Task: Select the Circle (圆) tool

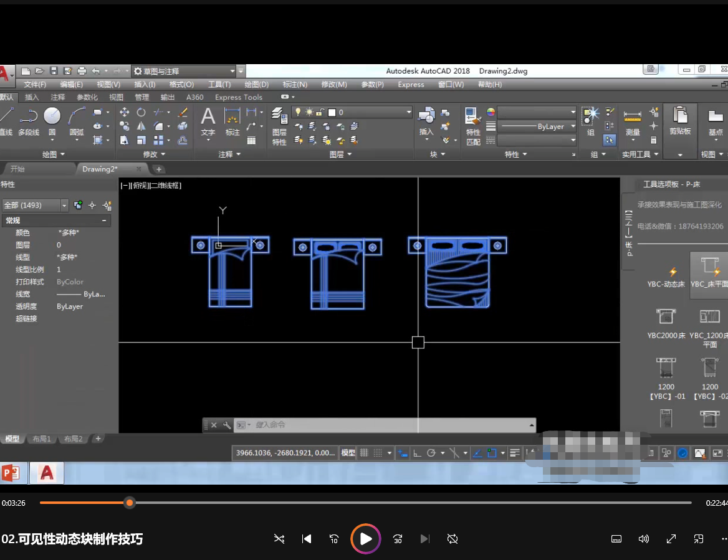Action: point(52,121)
